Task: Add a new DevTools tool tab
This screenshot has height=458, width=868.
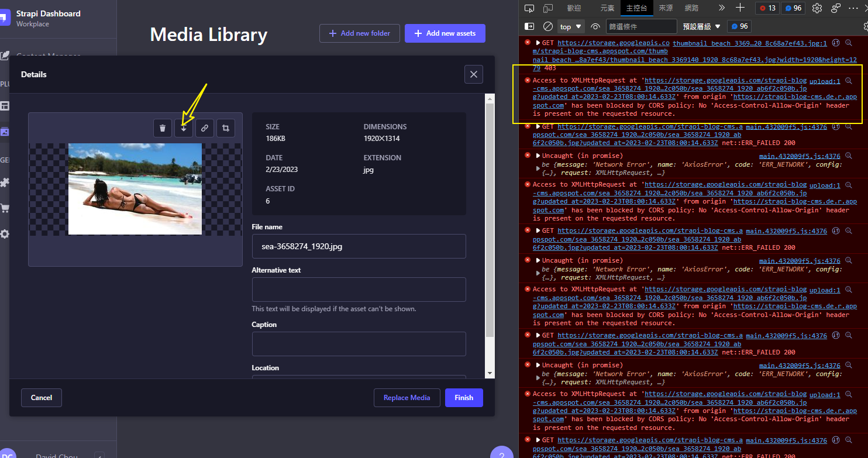Action: tap(740, 8)
